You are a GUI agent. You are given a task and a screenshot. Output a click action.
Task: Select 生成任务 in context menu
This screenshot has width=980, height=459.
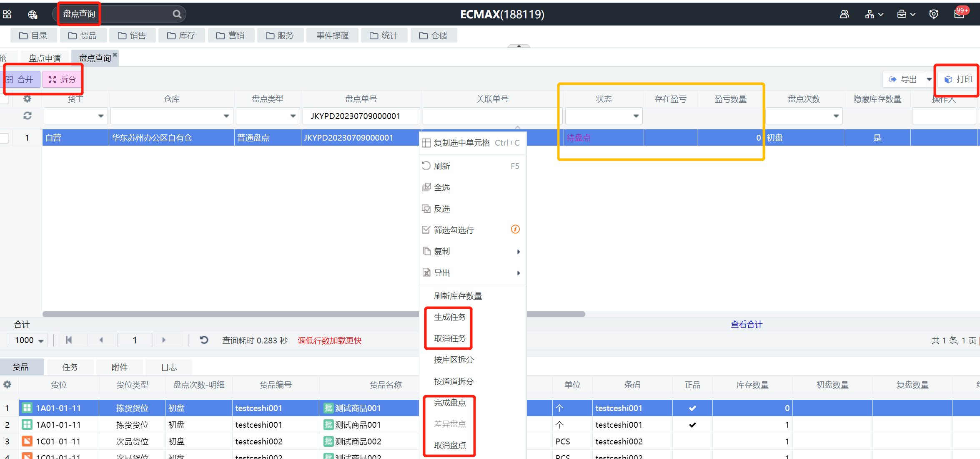click(x=450, y=317)
